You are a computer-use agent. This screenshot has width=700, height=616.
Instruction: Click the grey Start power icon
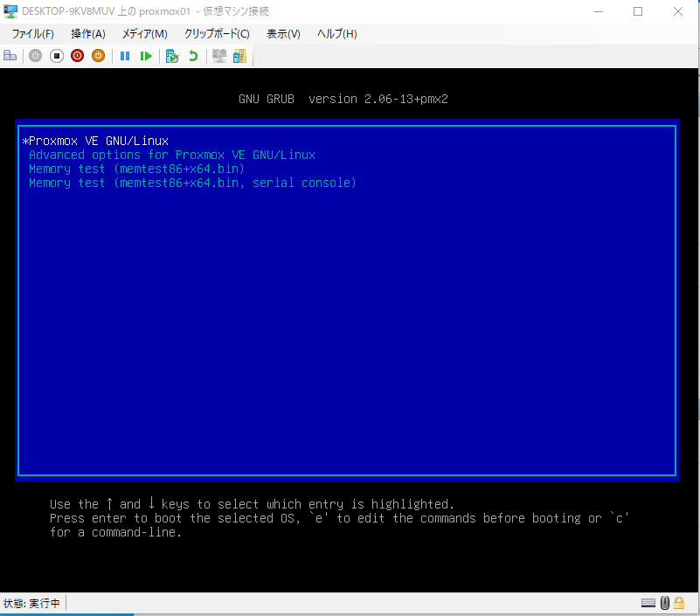tap(35, 56)
